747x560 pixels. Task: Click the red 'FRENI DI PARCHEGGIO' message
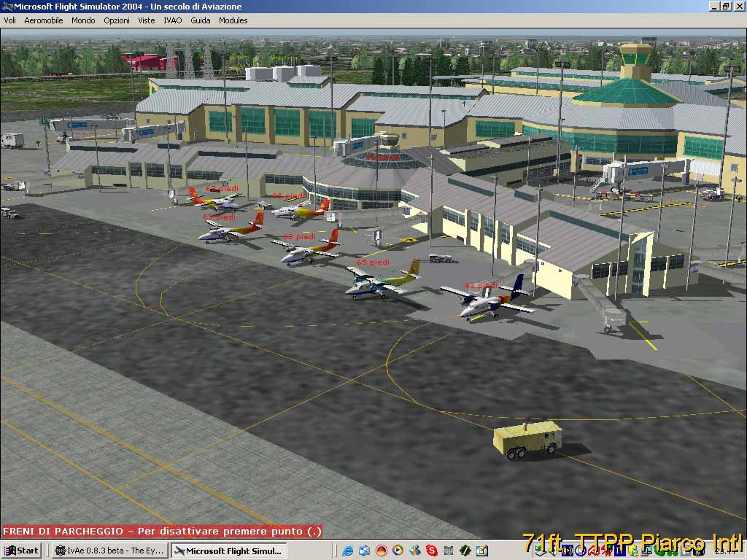click(x=163, y=531)
